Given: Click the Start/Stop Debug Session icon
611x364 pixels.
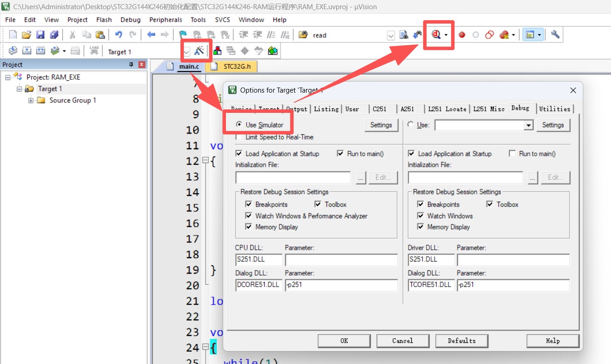Looking at the screenshot, I should pos(436,35).
